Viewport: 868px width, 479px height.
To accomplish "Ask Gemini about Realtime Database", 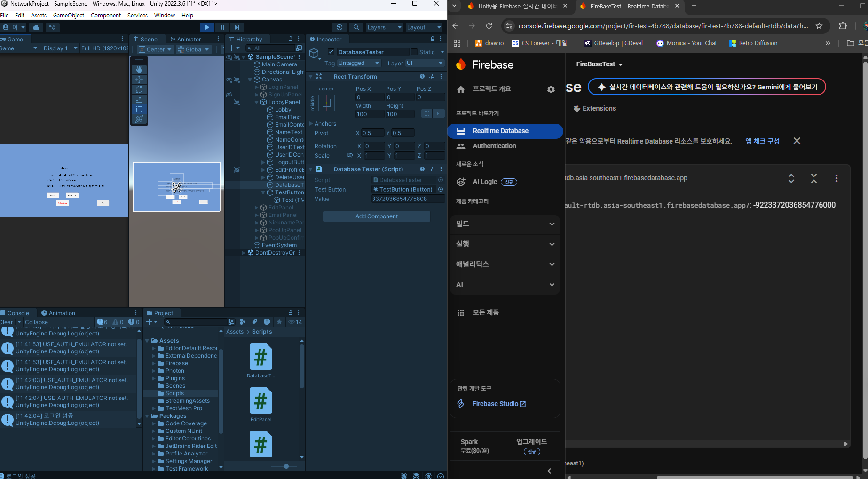I will click(707, 87).
